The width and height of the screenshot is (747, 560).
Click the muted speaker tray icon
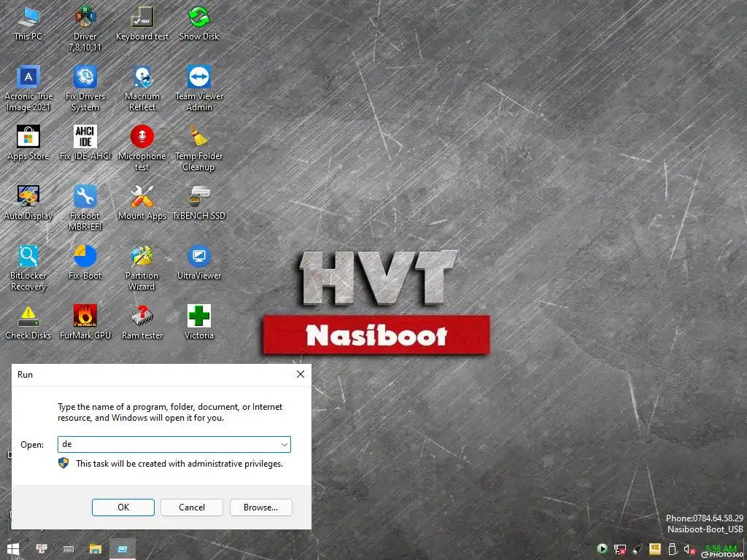689,549
